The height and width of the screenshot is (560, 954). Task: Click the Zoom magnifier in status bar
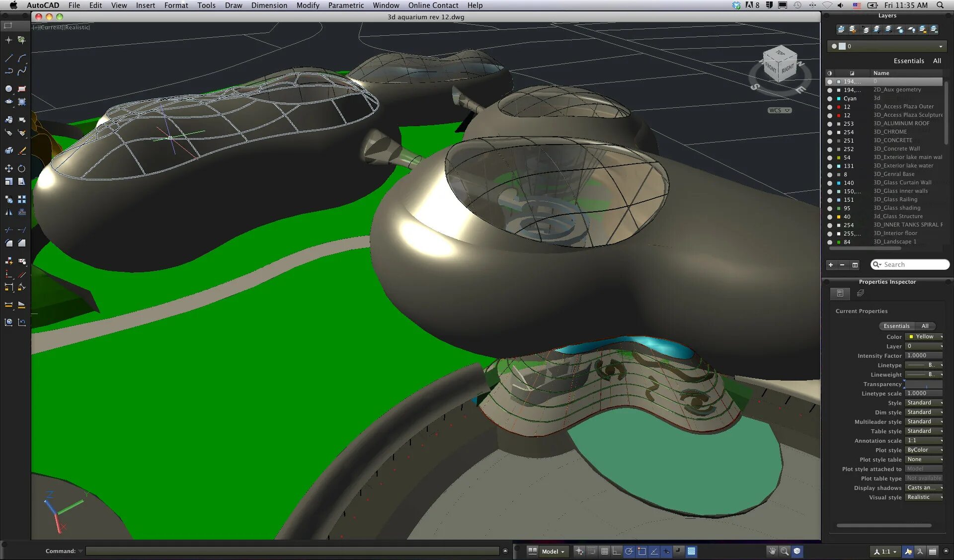(x=785, y=551)
